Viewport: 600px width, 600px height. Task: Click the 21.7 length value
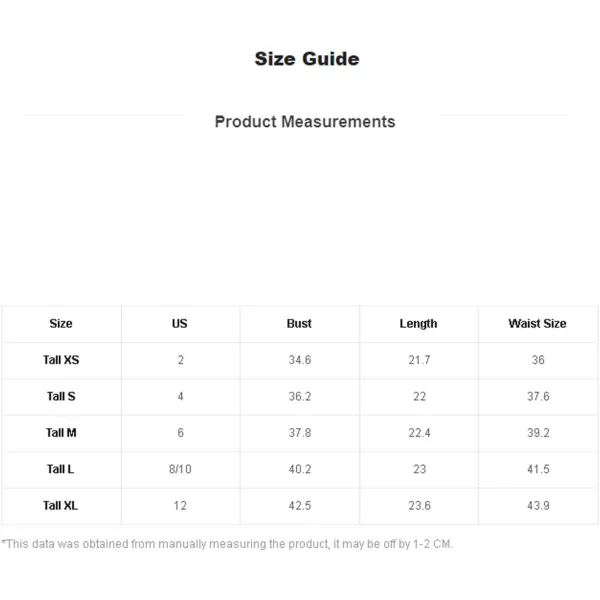[x=419, y=360]
